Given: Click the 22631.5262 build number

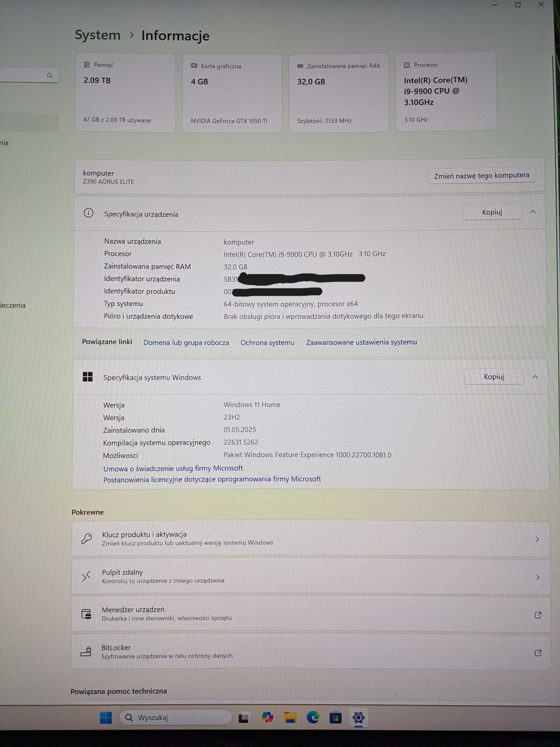Looking at the screenshot, I should coord(241,442).
